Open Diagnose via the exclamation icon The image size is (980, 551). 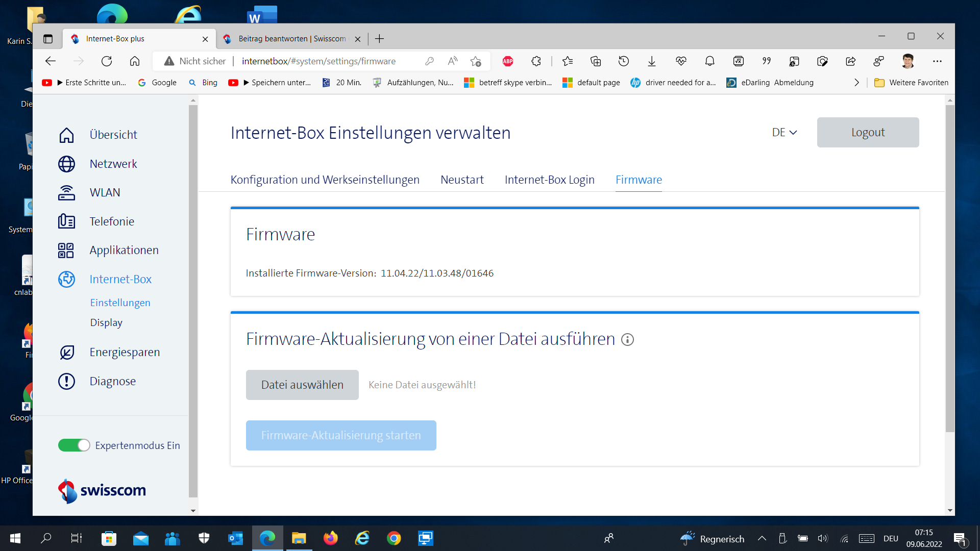(x=66, y=381)
